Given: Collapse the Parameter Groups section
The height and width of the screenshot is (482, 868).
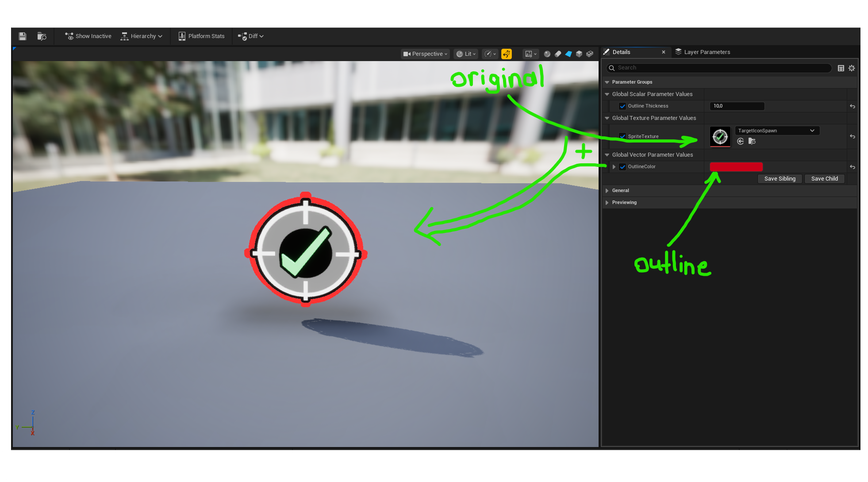Looking at the screenshot, I should 607,82.
